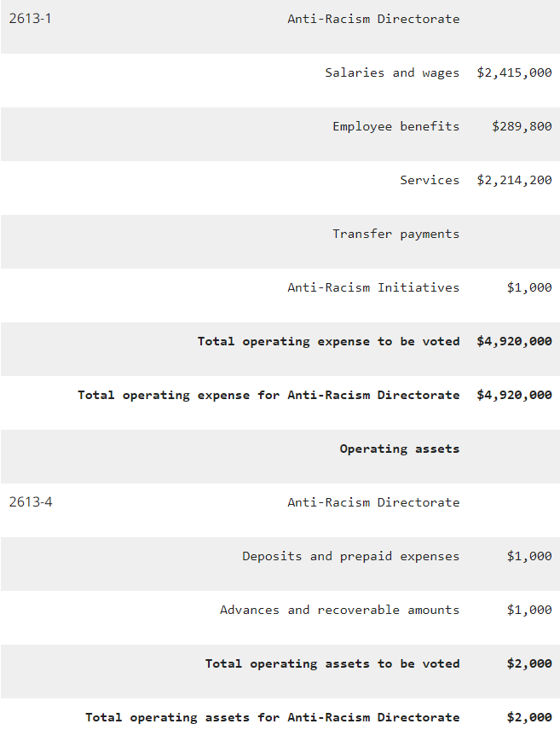This screenshot has width=560, height=747.
Task: Click Total operating expense to be voted
Action: pos(328,341)
